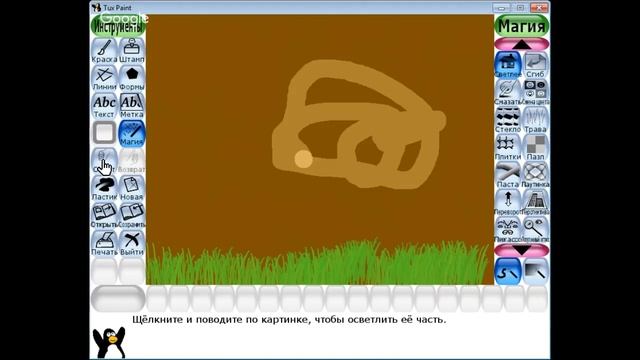Enable freehand paint mode for magic effect
The width and height of the screenshot is (640, 360).
pyautogui.click(x=508, y=271)
